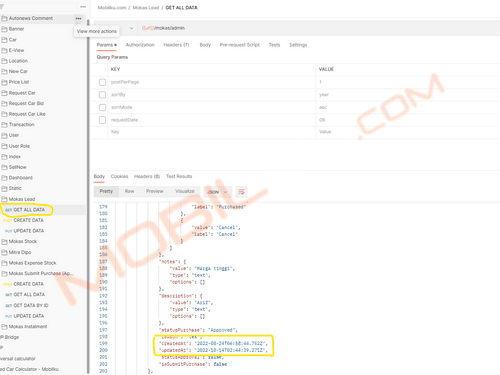The height and width of the screenshot is (375, 500).
Task: Expand the Index folder
Action: point(11,157)
